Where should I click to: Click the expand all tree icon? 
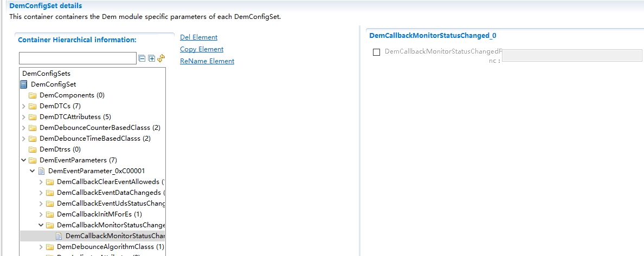tap(151, 58)
